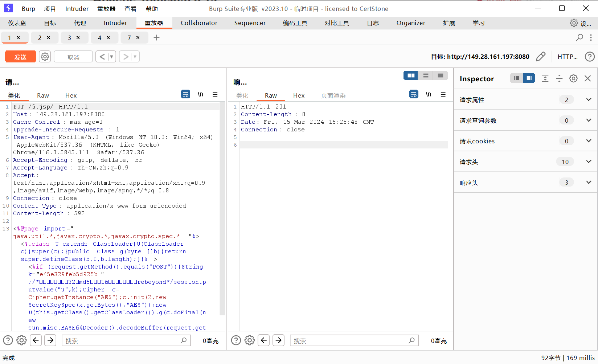Open the Intruder menu in menu bar
This screenshot has height=364, width=598.
point(77,9)
